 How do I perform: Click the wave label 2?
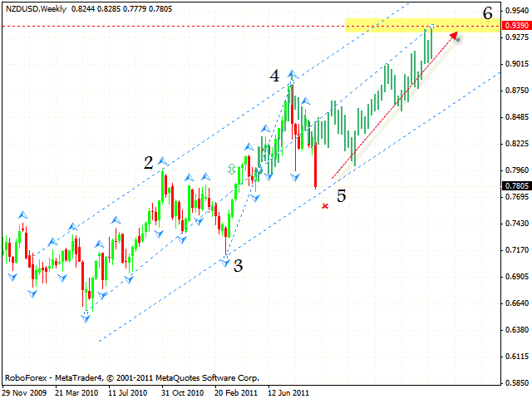(x=148, y=163)
